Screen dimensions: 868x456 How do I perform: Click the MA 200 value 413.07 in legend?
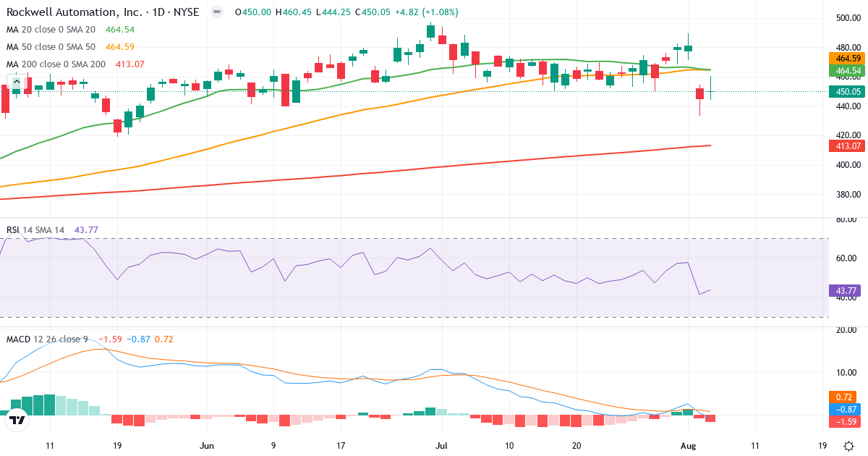(x=130, y=64)
